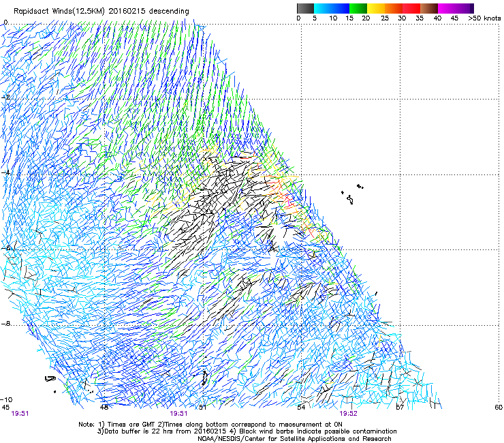The width and height of the screenshot is (504, 443).
Task: Click the 'Rapidscat Winds(12.5KM) 20160215 descending' title
Action: (101, 12)
